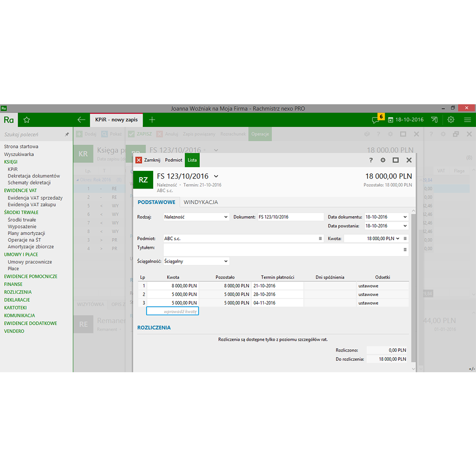Select the Lista tab in dialog
The image size is (476, 476).
[x=192, y=160]
